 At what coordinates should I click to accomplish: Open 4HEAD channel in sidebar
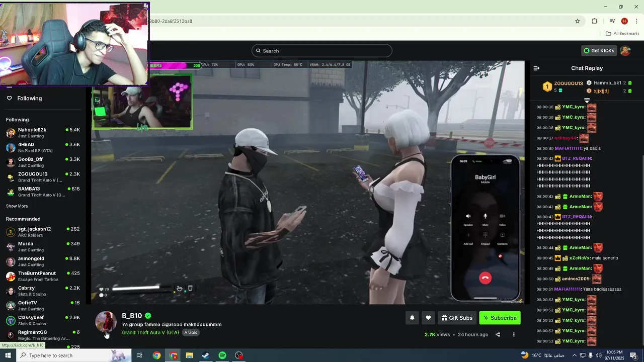click(43, 147)
